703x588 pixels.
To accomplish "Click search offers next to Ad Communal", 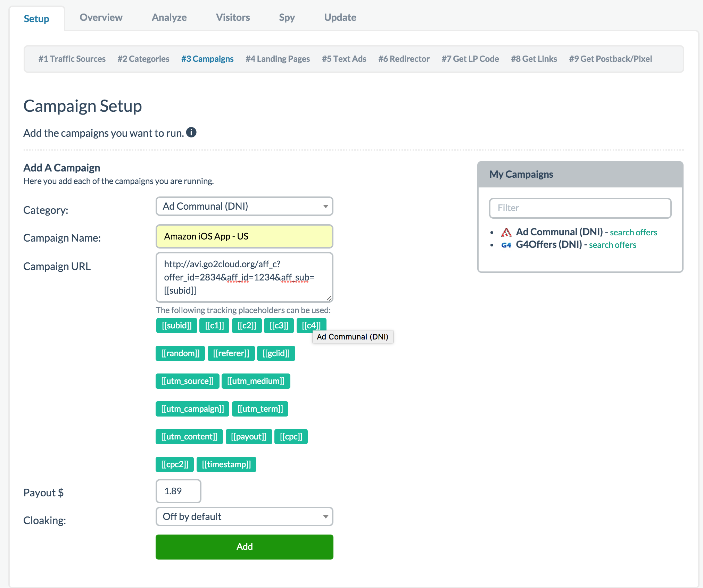I will [x=633, y=233].
